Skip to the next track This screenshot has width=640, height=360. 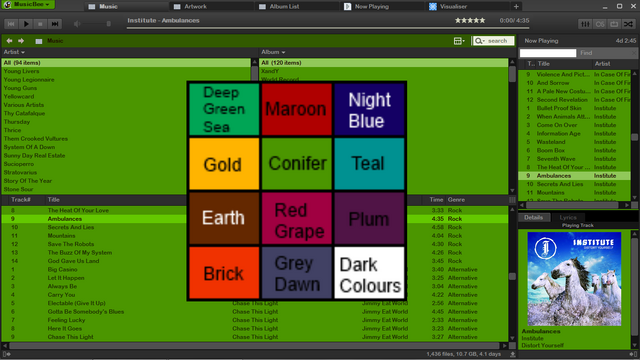tap(55, 24)
